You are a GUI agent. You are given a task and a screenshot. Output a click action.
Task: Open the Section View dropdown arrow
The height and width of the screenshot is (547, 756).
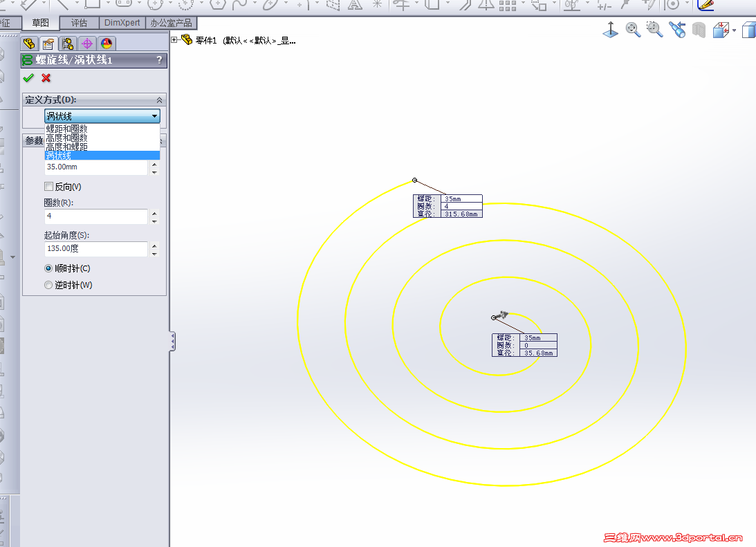coord(734,30)
